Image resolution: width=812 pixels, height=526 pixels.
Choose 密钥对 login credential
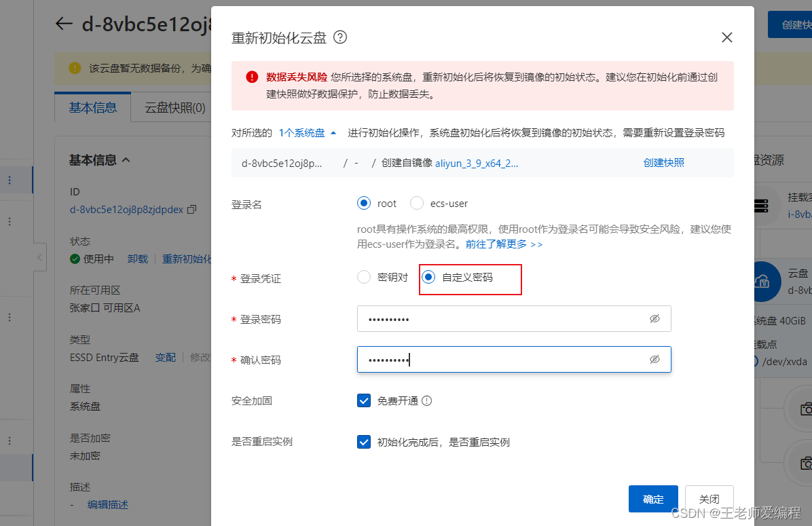(x=364, y=278)
